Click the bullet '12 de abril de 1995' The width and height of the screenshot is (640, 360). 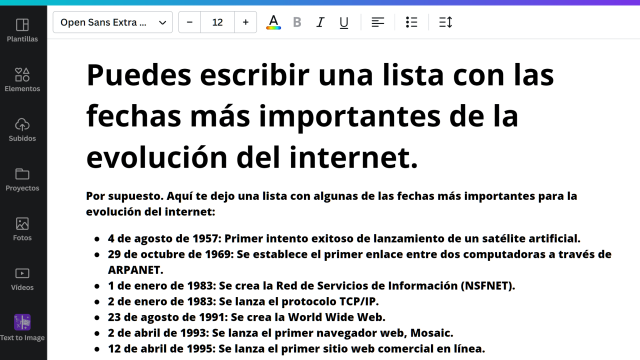coord(296,349)
